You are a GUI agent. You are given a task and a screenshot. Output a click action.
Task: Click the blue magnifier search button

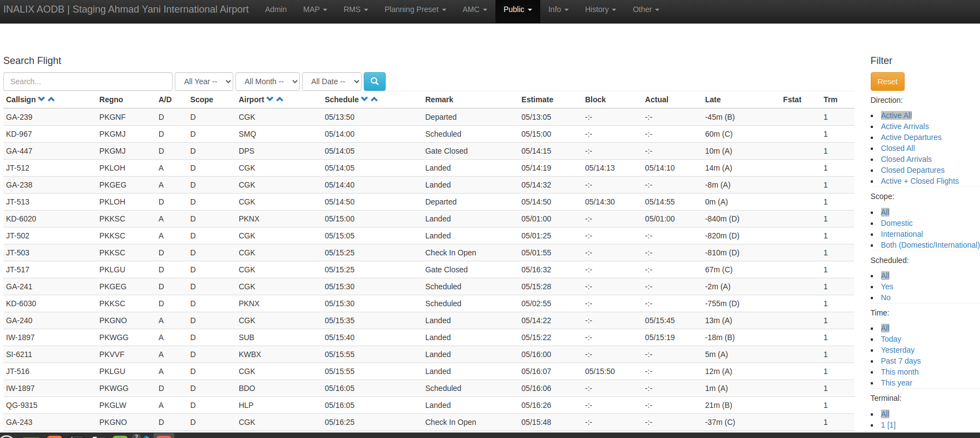(374, 81)
